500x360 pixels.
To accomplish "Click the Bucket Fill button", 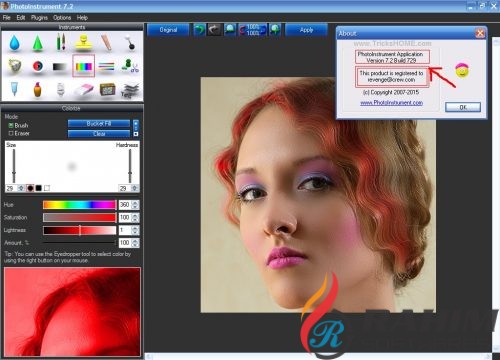I will pos(99,124).
